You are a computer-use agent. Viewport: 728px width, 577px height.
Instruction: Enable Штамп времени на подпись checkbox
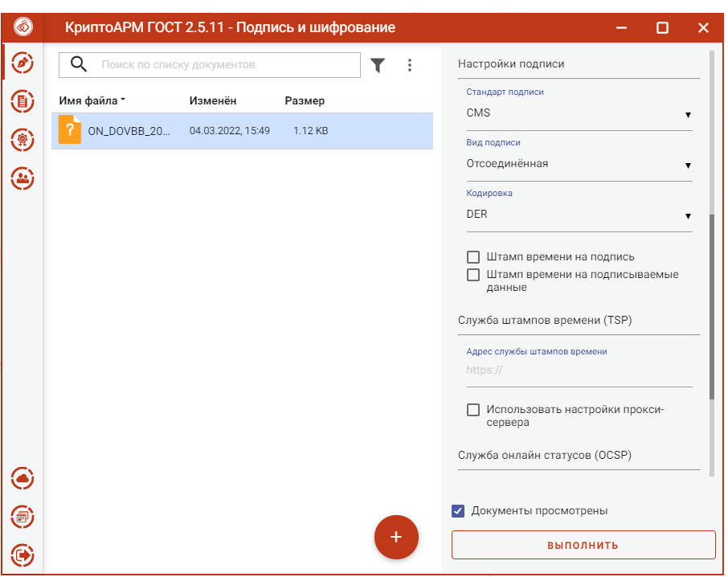point(473,256)
